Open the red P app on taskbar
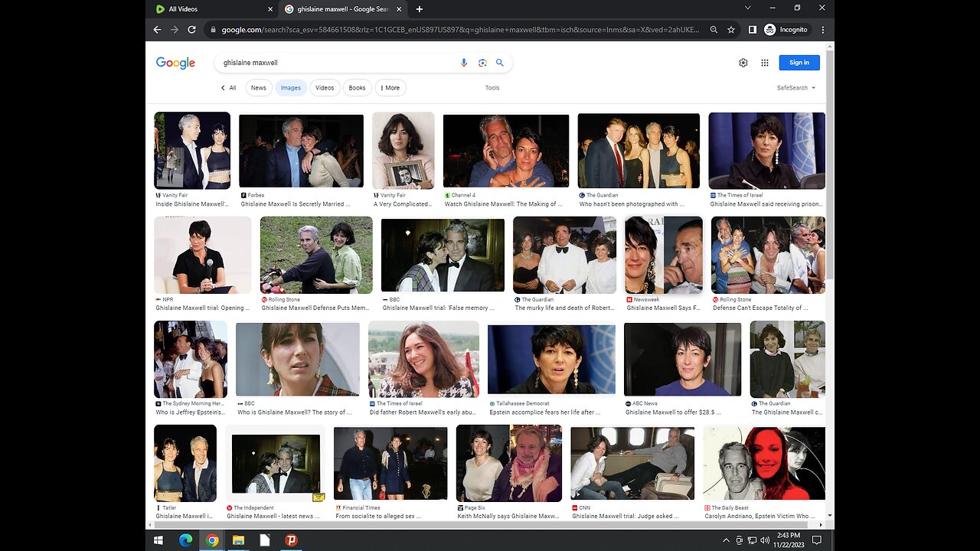980x551 pixels. tap(291, 540)
